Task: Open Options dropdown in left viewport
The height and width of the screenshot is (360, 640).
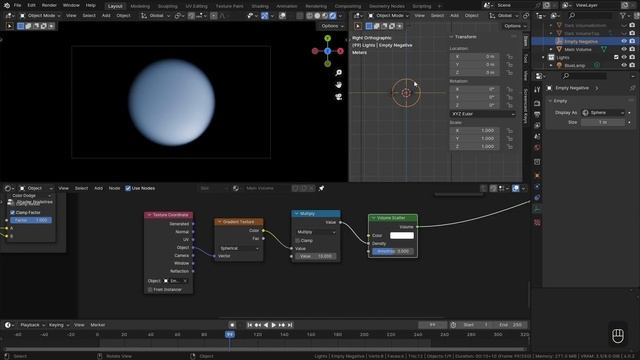Action: (332, 26)
